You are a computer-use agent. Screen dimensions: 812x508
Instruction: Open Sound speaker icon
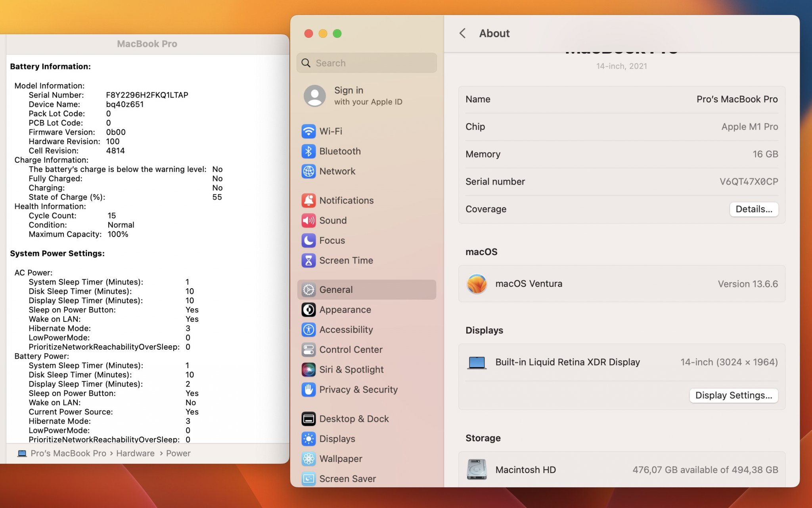tap(308, 220)
